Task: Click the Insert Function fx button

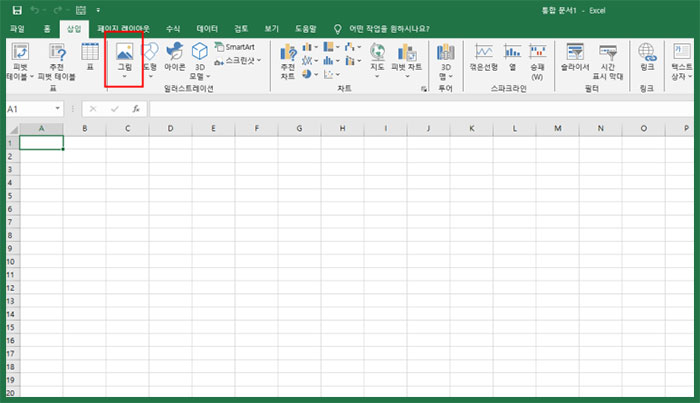Action: point(136,109)
